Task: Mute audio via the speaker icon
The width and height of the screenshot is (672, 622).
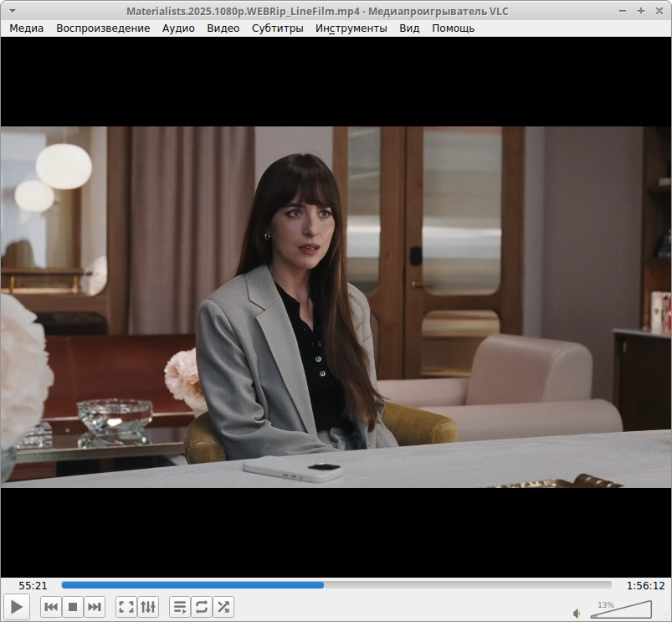Action: pos(577,614)
